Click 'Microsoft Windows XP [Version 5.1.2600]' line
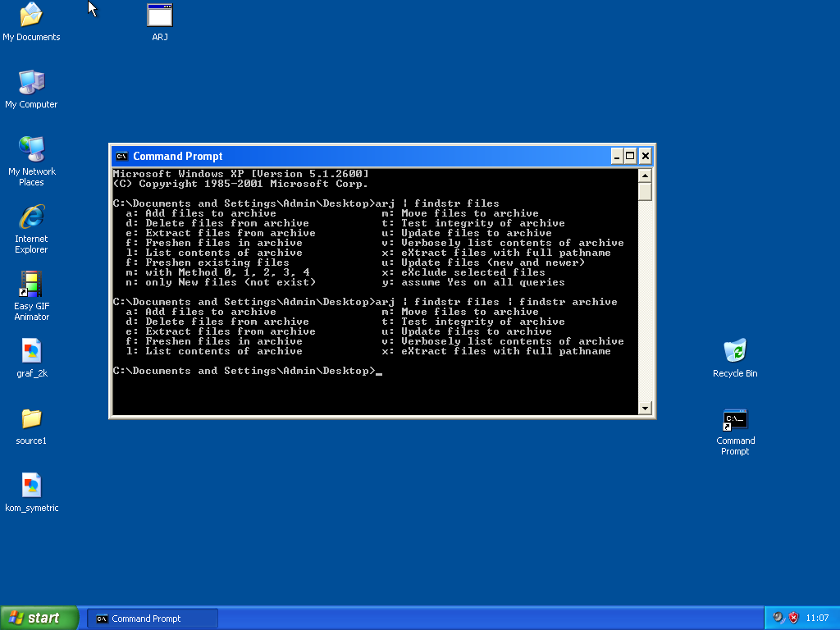 [240, 174]
